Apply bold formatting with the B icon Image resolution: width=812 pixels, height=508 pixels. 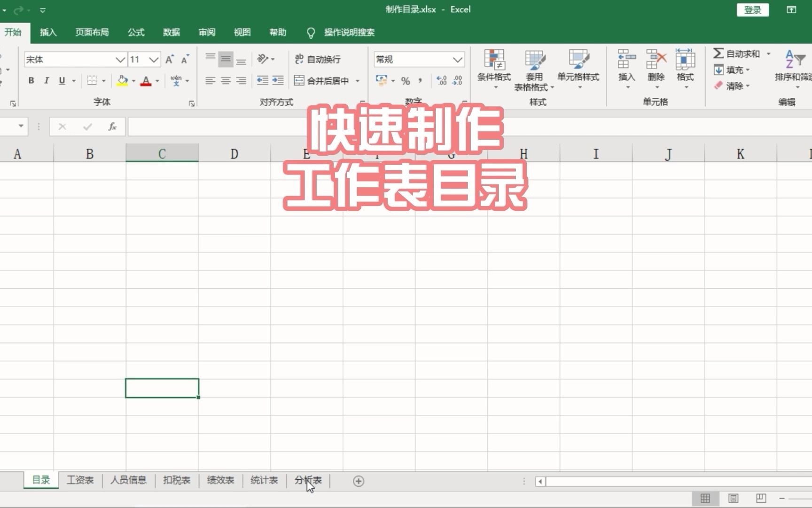pyautogui.click(x=31, y=80)
